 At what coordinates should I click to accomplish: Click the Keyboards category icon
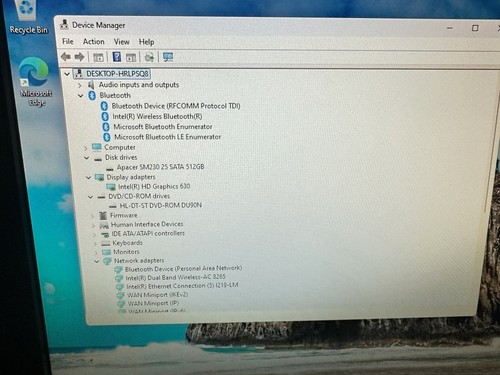click(x=105, y=243)
